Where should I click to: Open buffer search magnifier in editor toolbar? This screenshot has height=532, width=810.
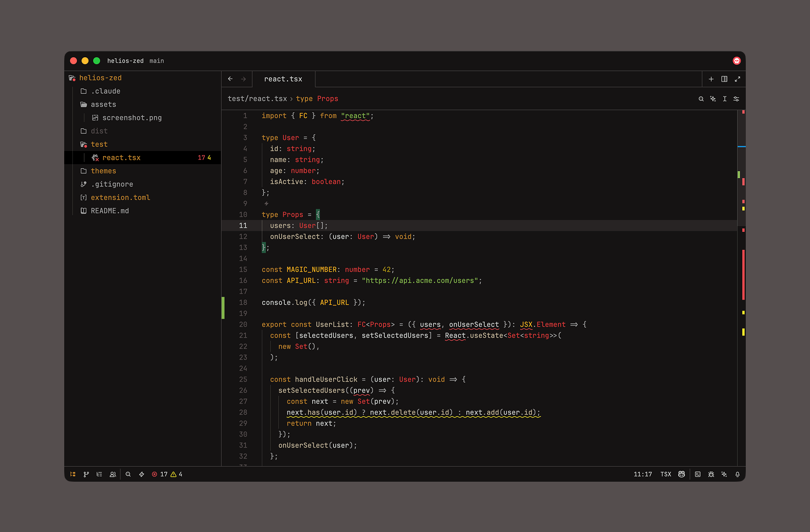[x=701, y=99]
